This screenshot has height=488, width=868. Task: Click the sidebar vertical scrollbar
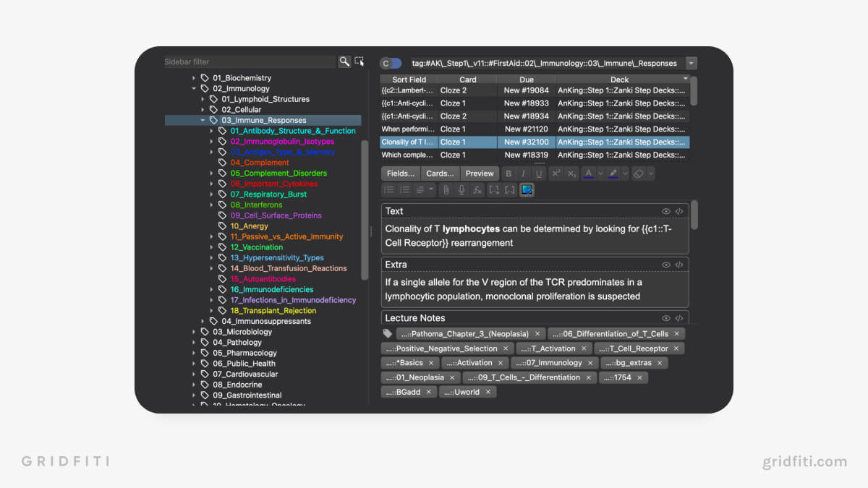click(365, 210)
